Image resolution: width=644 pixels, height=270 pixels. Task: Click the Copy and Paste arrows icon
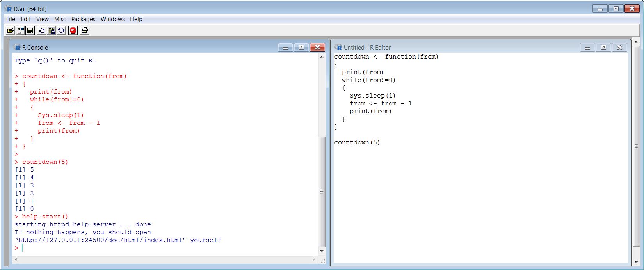click(61, 30)
